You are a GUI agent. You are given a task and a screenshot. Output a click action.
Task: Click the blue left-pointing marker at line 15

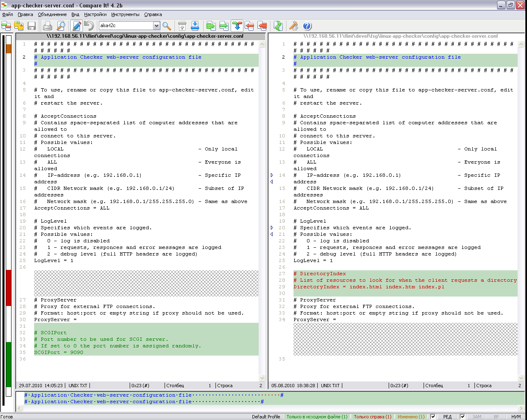click(x=272, y=182)
